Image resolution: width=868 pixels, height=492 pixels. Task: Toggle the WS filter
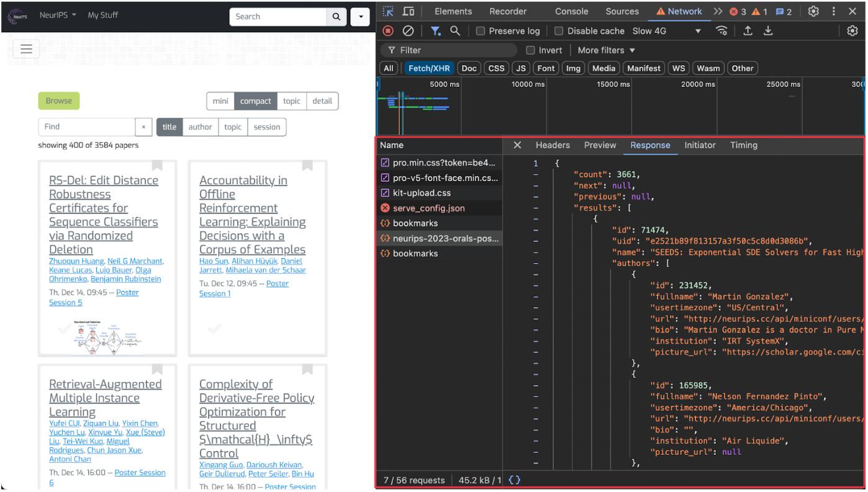coord(680,69)
